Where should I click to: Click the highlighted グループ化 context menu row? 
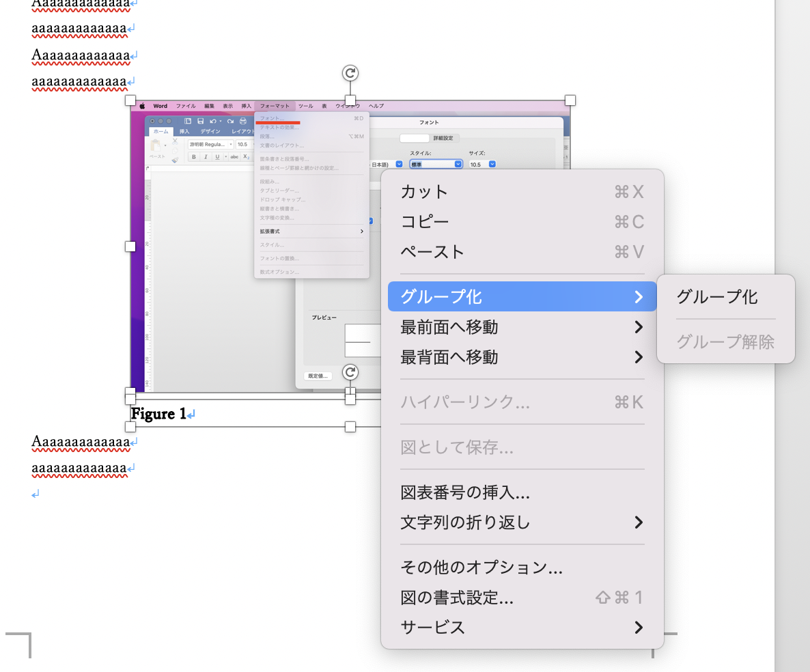coord(522,296)
